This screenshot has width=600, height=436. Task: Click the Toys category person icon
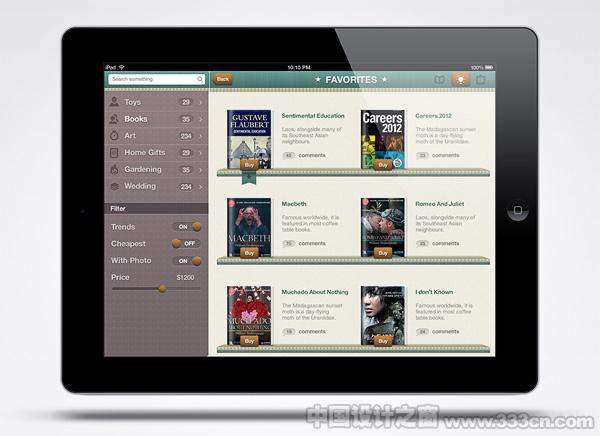114,102
